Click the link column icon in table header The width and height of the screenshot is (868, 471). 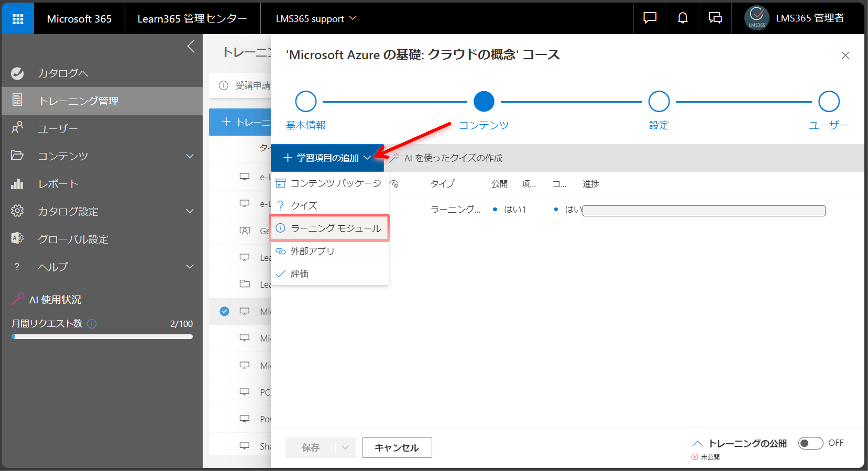394,184
